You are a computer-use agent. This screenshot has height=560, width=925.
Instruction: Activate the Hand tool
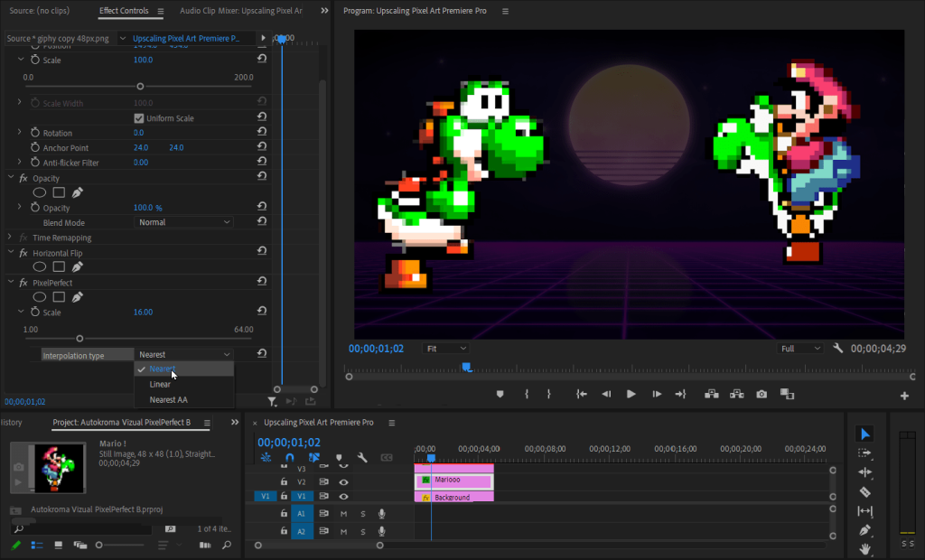point(865,546)
